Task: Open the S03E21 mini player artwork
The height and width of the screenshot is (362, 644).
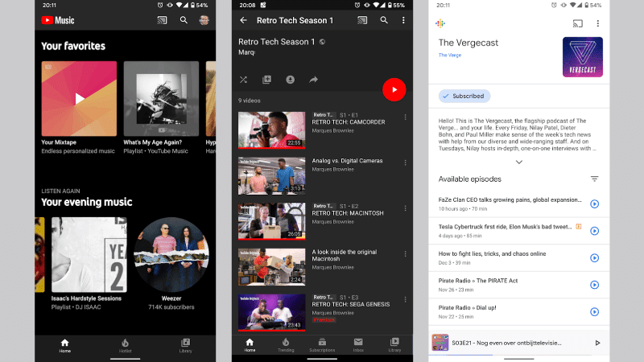Action: pos(440,343)
